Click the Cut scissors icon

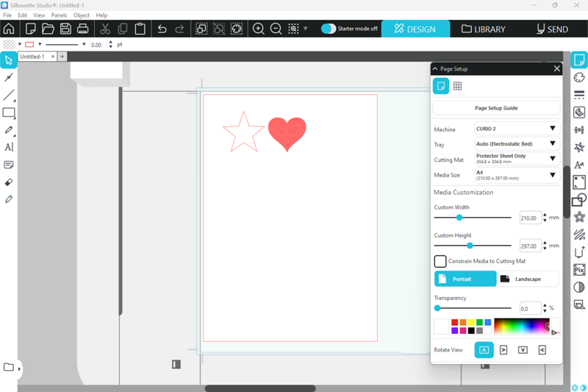click(105, 29)
